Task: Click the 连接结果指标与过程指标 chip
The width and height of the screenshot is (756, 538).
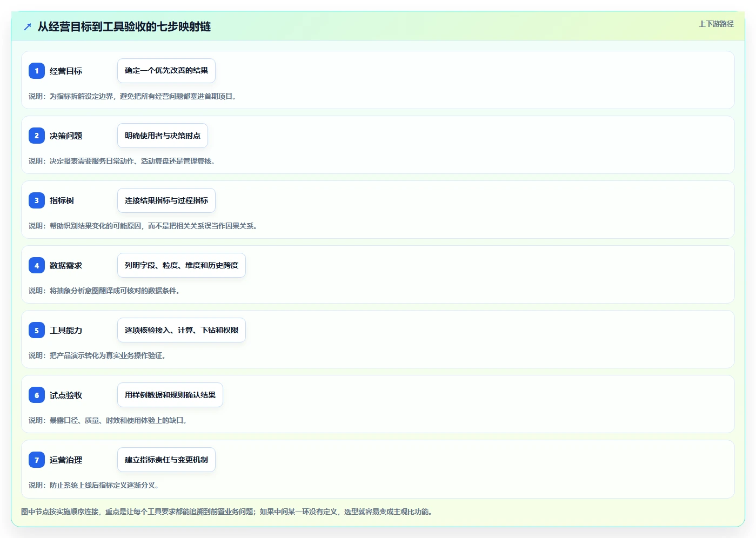Action: pyautogui.click(x=166, y=200)
